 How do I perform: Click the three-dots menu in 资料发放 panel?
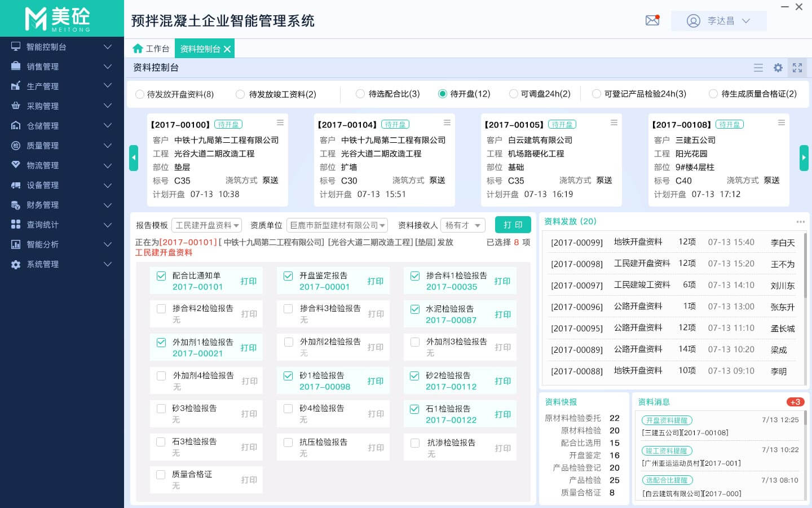point(801,222)
